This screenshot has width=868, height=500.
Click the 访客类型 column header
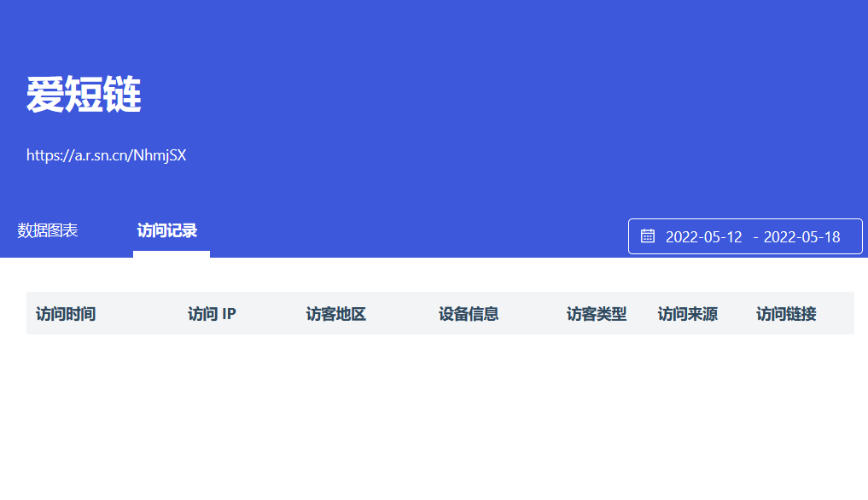597,314
